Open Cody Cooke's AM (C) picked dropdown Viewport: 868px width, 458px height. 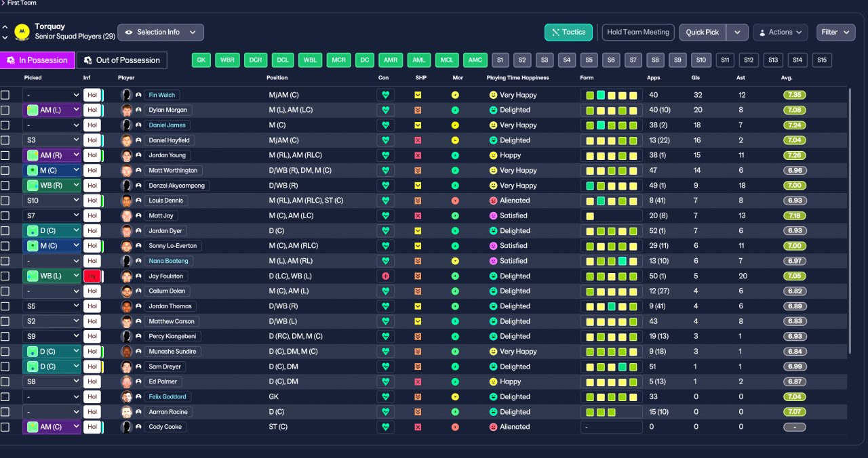click(52, 427)
